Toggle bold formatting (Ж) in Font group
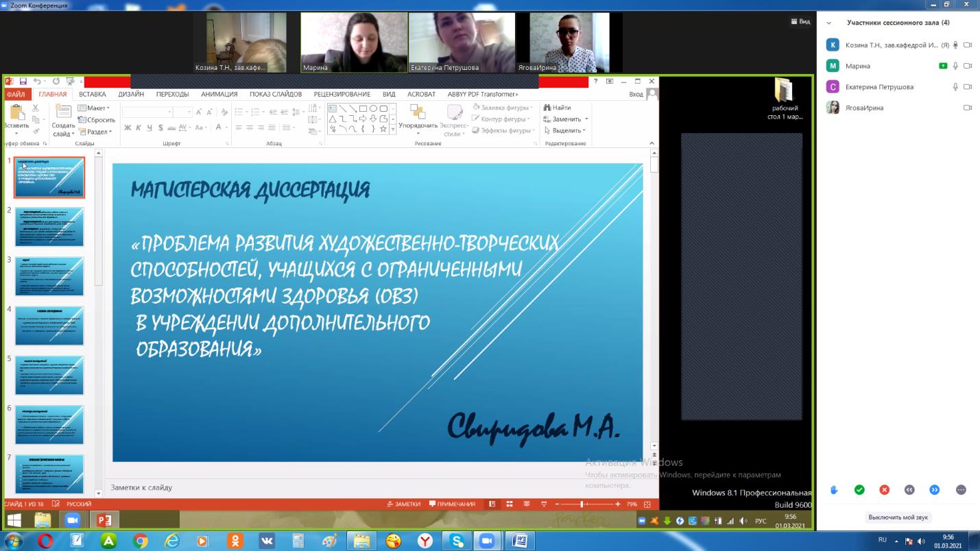This screenshot has height=551, width=980. tap(128, 127)
